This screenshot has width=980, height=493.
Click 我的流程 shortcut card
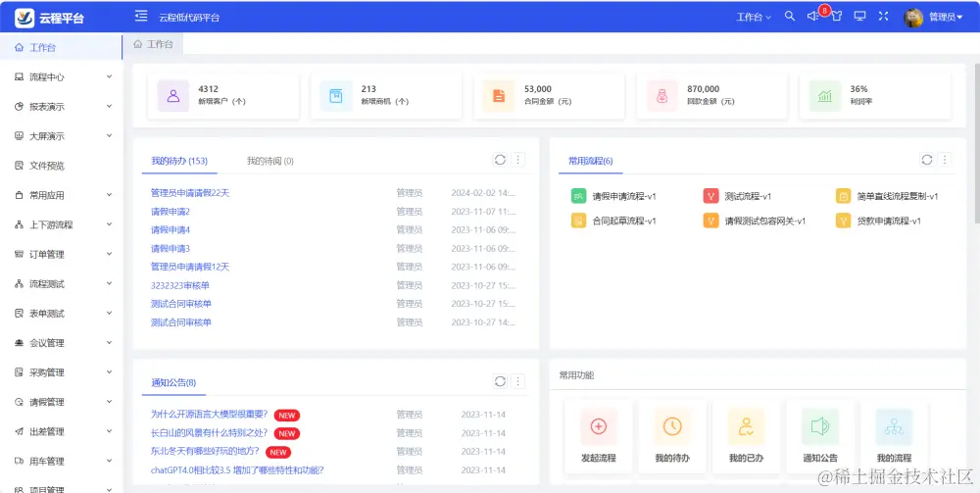coord(894,436)
